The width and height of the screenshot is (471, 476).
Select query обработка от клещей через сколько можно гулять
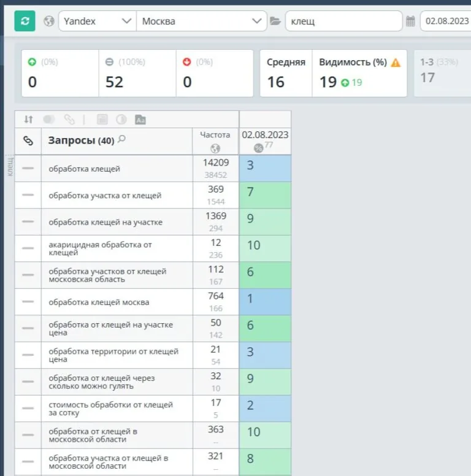click(x=102, y=382)
